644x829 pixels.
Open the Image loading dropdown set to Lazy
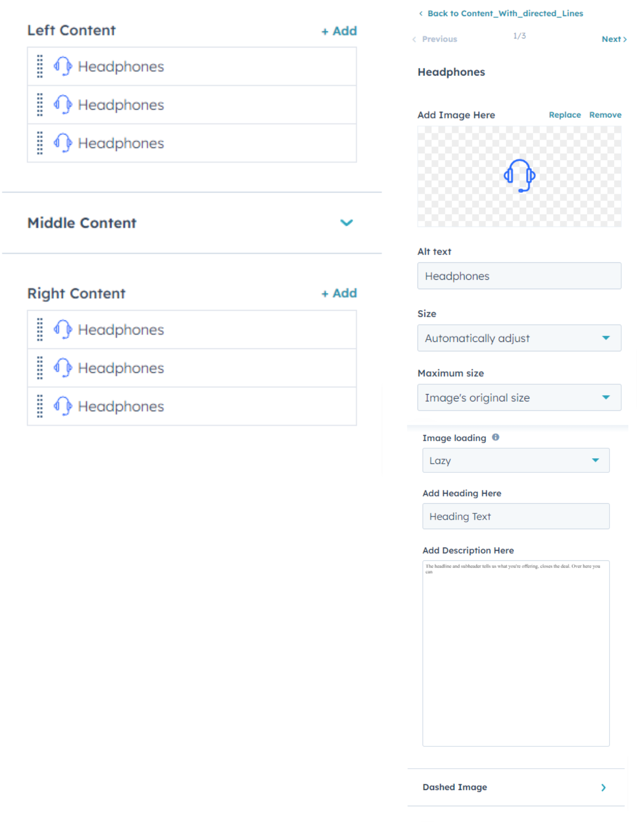coord(516,460)
